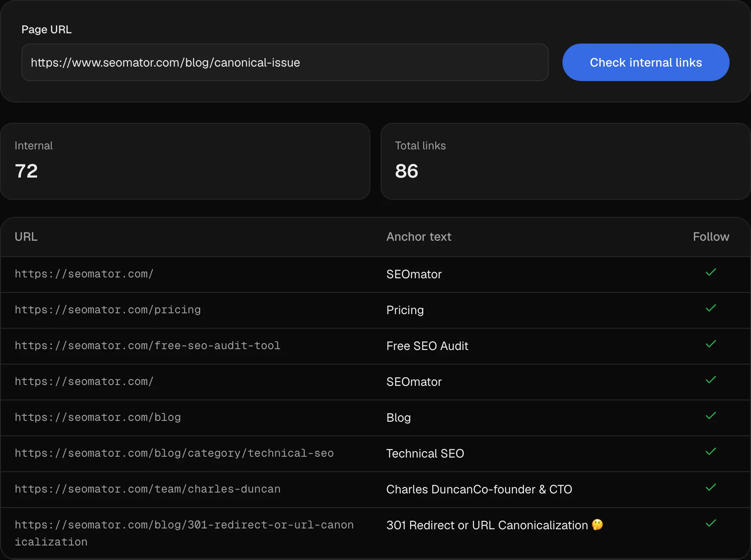The height and width of the screenshot is (560, 751).
Task: Click the blog/category/technical-seo URL
Action: (174, 453)
